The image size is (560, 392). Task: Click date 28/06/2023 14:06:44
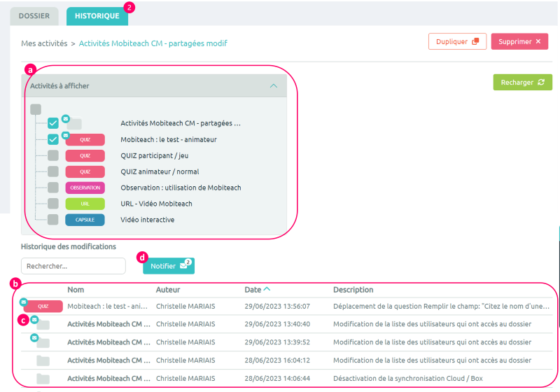click(277, 379)
